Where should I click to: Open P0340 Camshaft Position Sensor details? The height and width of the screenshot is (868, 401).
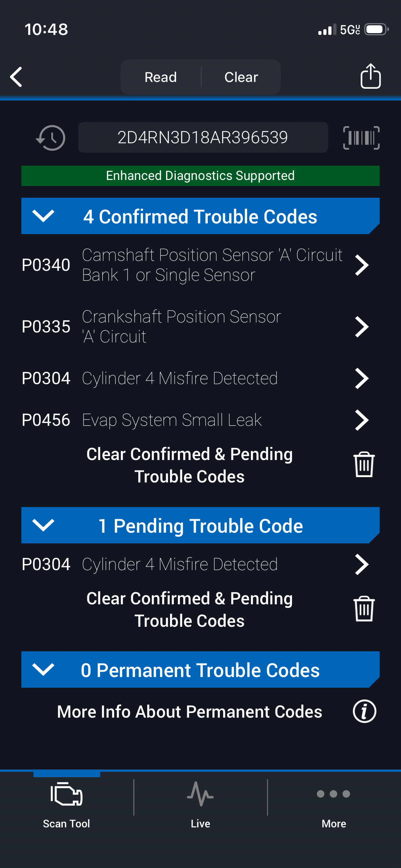click(195, 265)
